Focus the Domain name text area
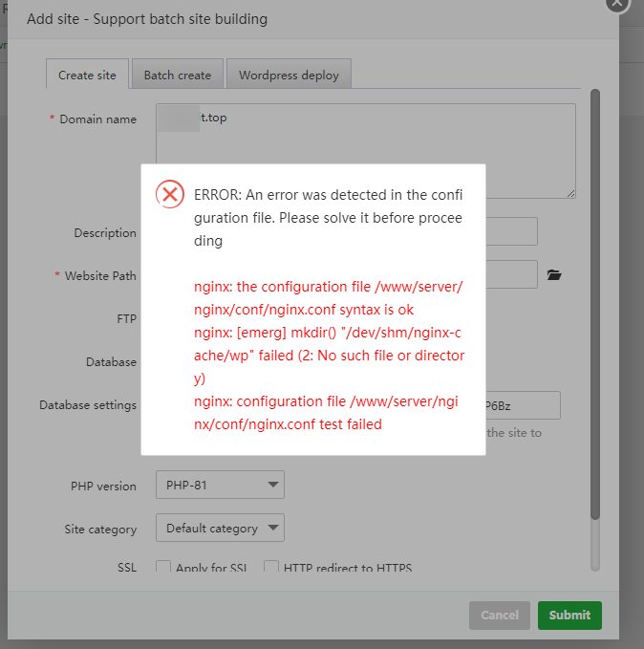This screenshot has height=649, width=644. tap(366, 151)
